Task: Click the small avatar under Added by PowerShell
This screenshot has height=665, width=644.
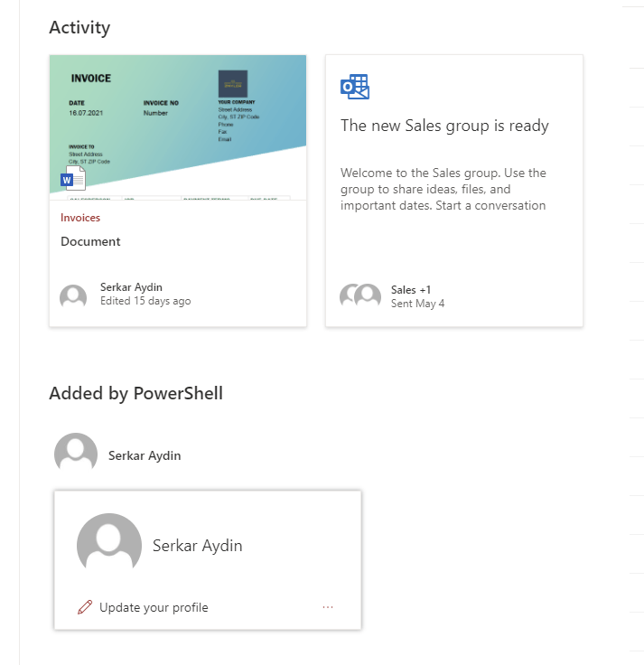Action: click(76, 454)
